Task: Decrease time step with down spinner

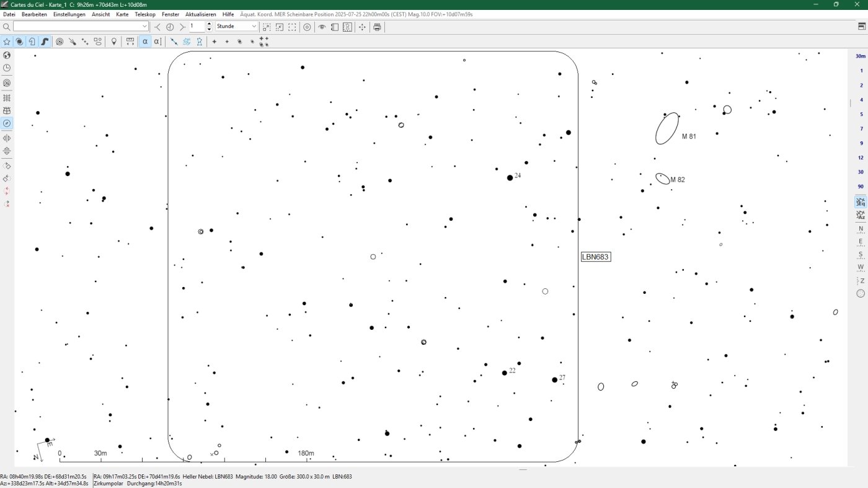Action: coord(209,29)
